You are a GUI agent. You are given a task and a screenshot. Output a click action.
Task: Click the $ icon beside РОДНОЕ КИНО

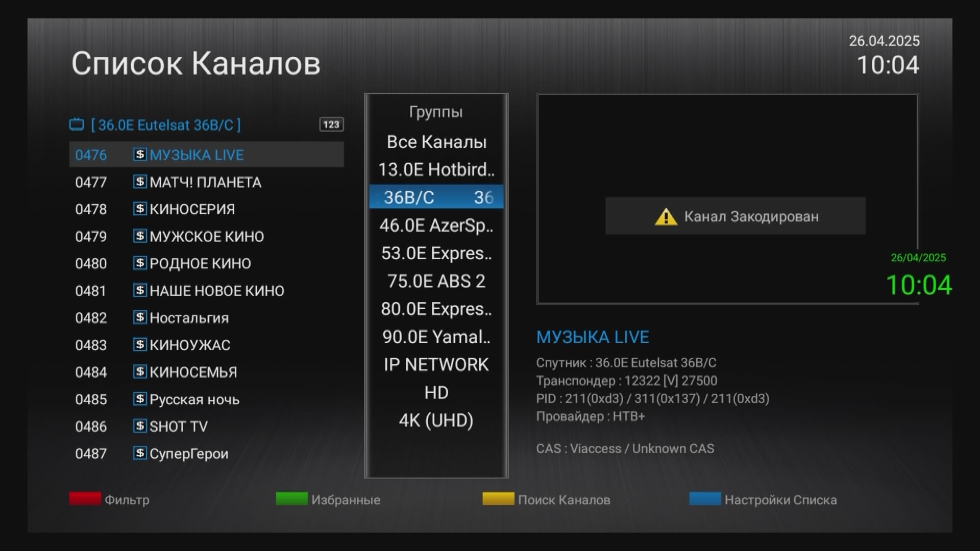140,263
